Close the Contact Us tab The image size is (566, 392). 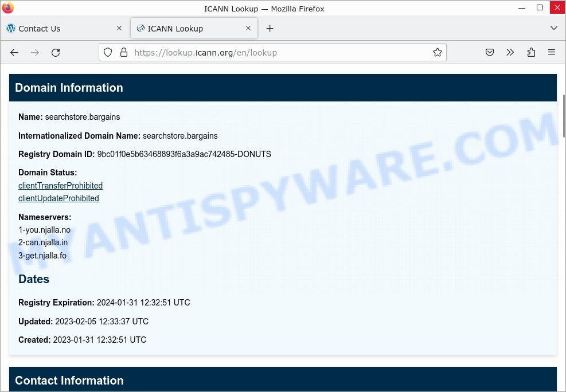pyautogui.click(x=119, y=28)
